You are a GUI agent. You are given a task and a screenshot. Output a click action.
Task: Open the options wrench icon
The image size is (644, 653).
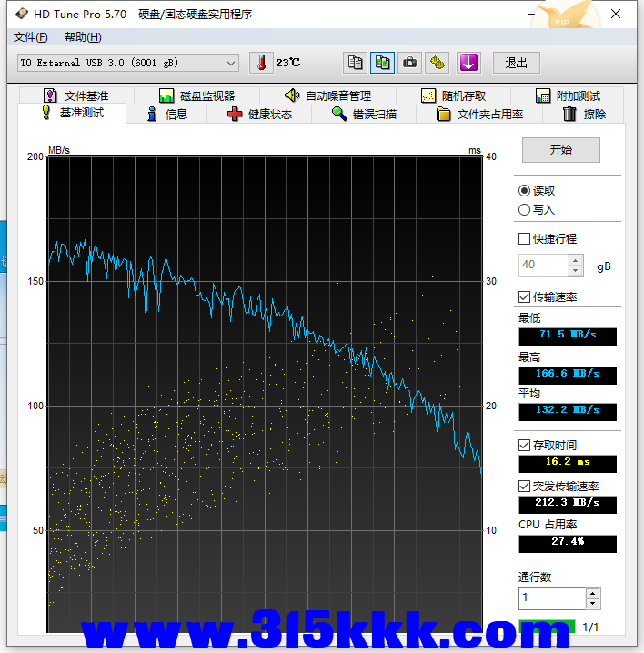tap(438, 63)
